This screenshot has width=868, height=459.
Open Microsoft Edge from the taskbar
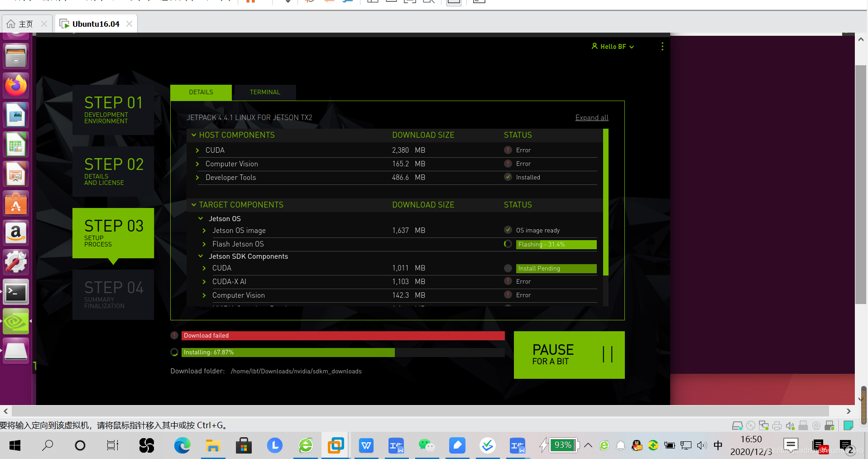pyautogui.click(x=182, y=446)
